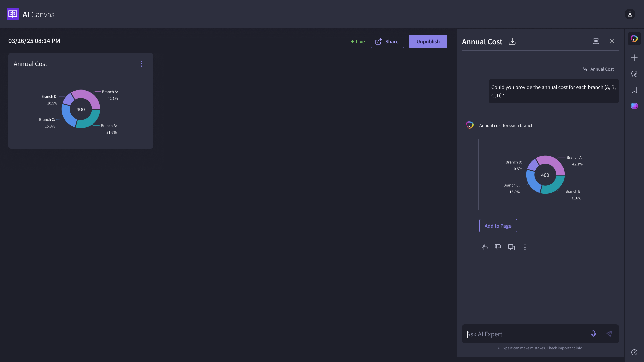The height and width of the screenshot is (362, 644).
Task: Click the microphone voice input icon
Action: (x=593, y=334)
